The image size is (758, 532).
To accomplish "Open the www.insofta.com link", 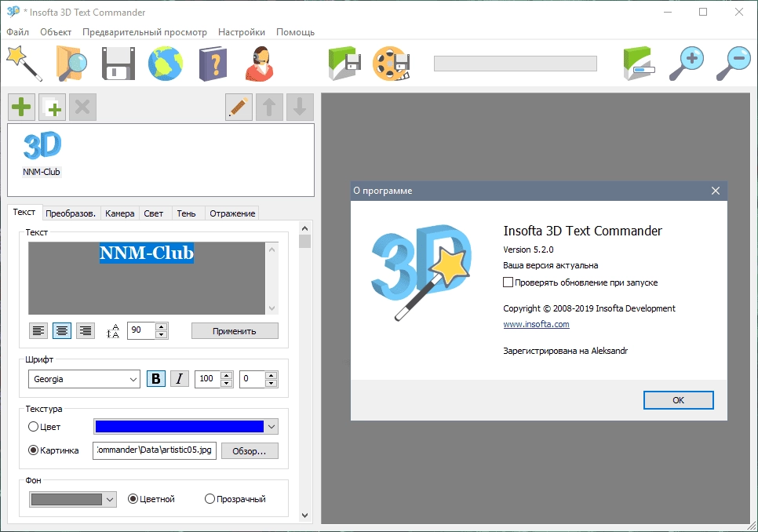I will click(x=536, y=324).
